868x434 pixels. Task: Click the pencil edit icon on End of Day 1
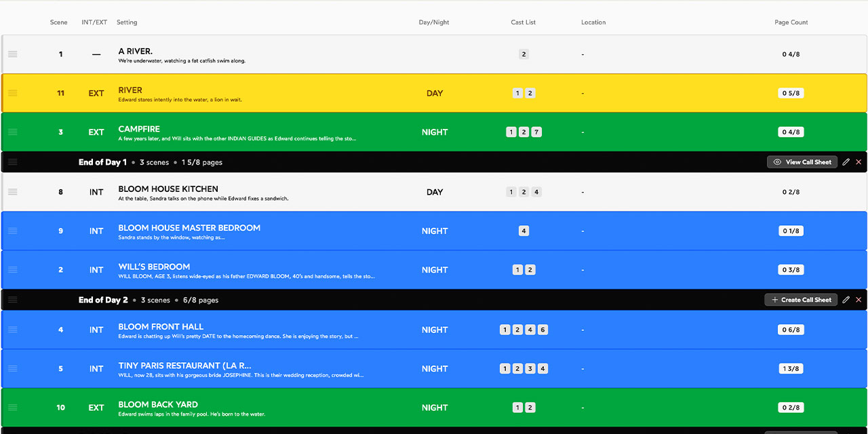pyautogui.click(x=846, y=162)
